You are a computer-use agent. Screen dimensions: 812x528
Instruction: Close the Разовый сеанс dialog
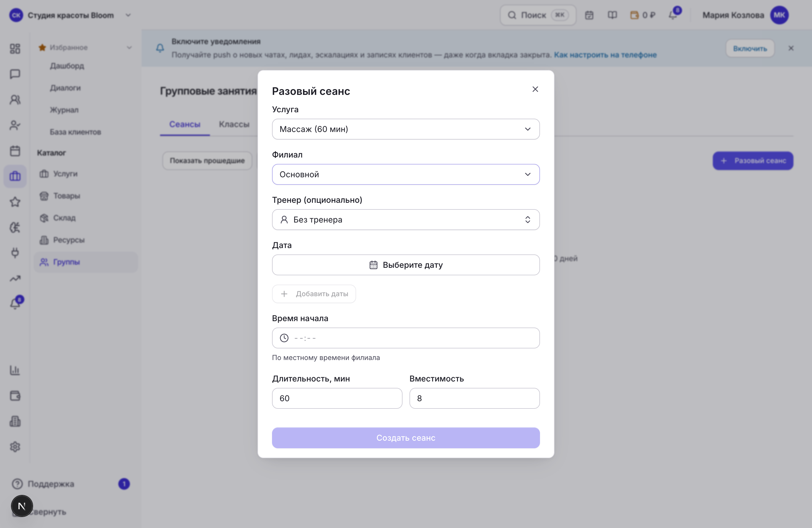click(x=535, y=89)
